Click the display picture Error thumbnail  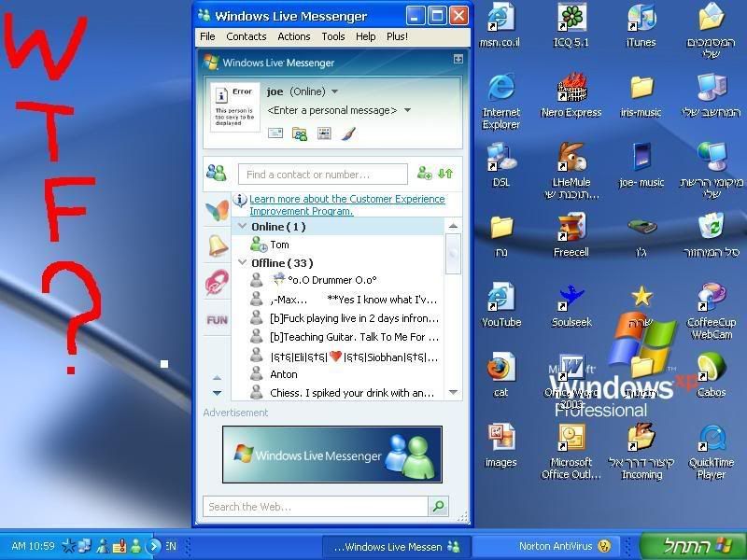[235, 106]
